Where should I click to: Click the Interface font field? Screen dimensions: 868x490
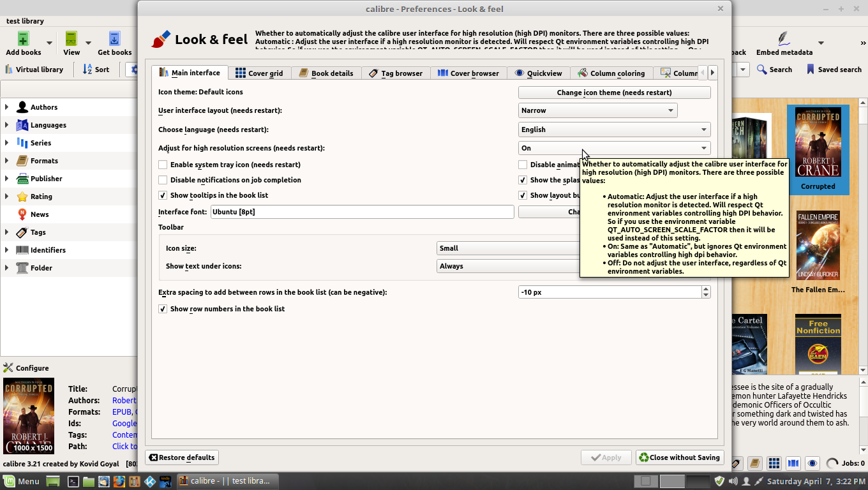[x=362, y=212]
